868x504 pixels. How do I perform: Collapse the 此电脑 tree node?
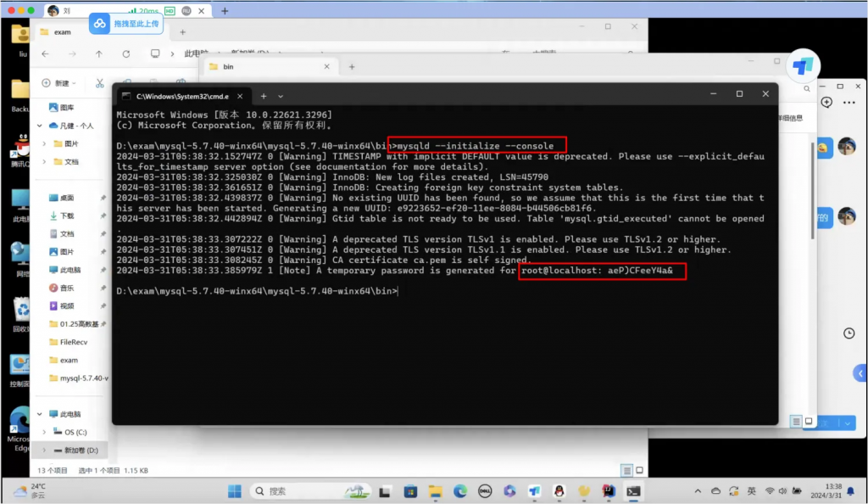[x=39, y=414]
